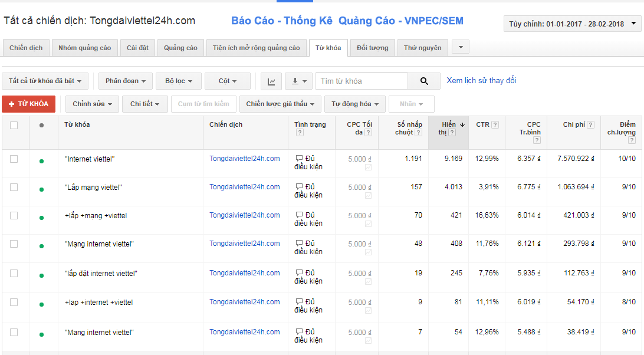644x355 pixels.
Task: Click the help icon beside CPC Tối đa
Action: click(x=369, y=132)
